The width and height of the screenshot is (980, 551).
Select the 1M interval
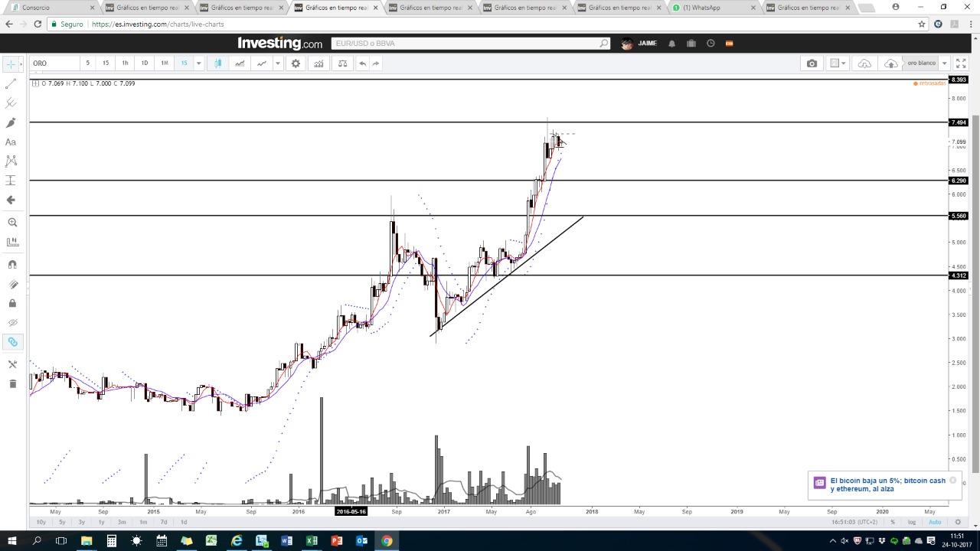point(164,64)
